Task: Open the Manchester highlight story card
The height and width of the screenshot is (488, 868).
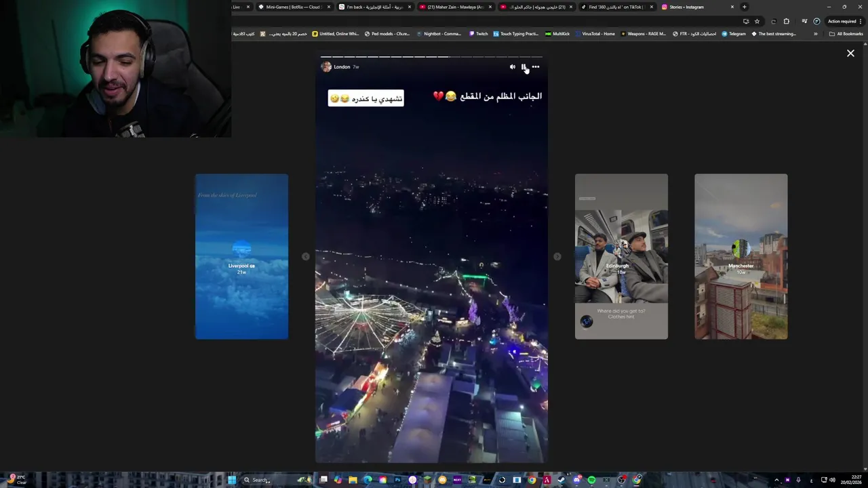Action: coord(741,256)
